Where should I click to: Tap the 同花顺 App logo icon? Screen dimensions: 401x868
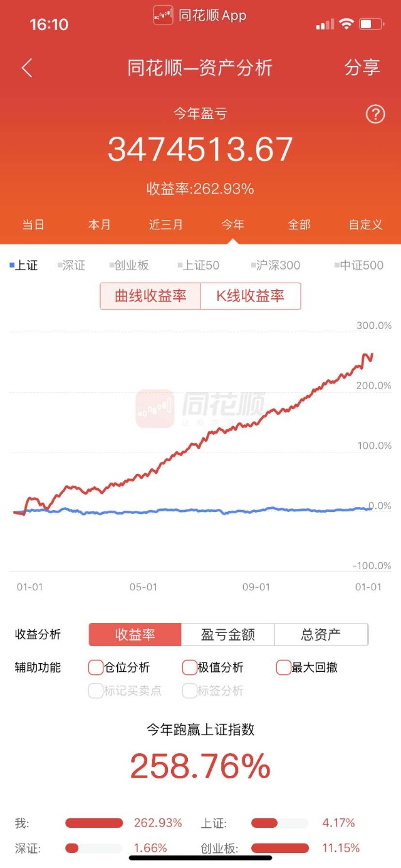tap(163, 15)
